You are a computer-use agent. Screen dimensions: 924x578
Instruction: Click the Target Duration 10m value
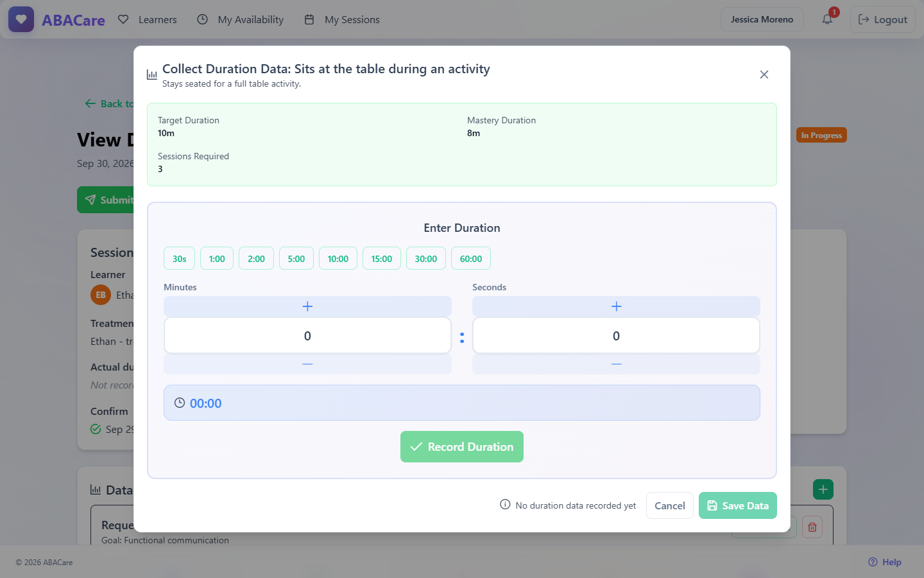(166, 133)
